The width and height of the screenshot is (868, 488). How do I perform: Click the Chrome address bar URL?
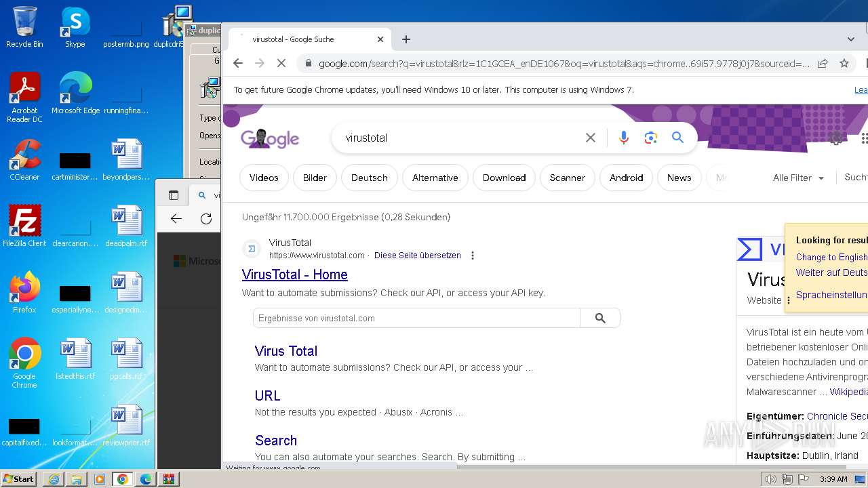pos(564,63)
